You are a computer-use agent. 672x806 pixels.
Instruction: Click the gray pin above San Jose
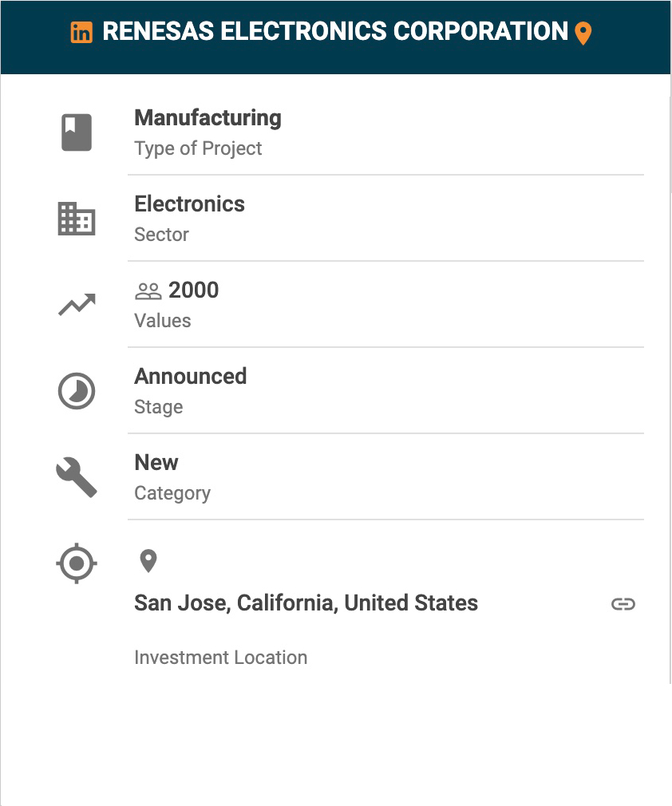pos(148,561)
